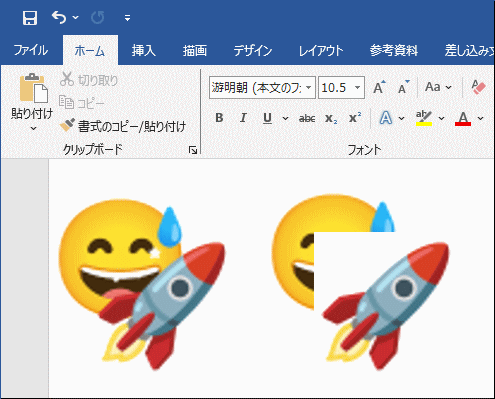
Task: Apply text effects with outlined A
Action: pos(386,118)
